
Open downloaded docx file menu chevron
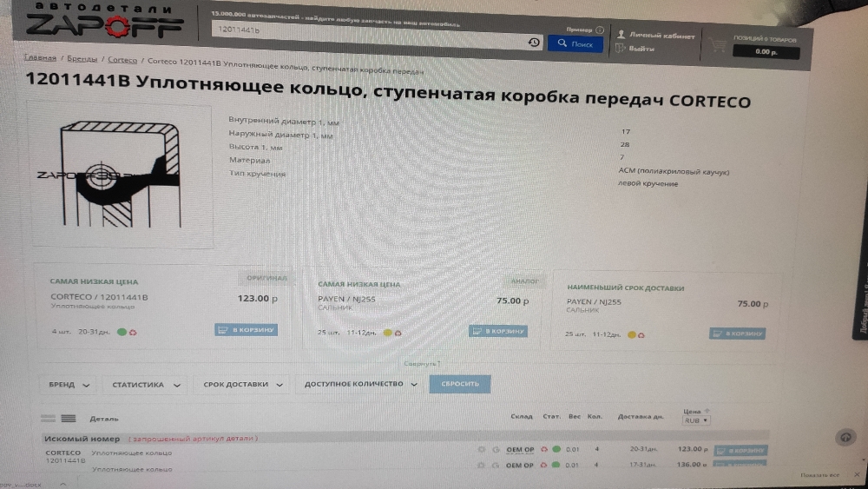[x=63, y=484]
